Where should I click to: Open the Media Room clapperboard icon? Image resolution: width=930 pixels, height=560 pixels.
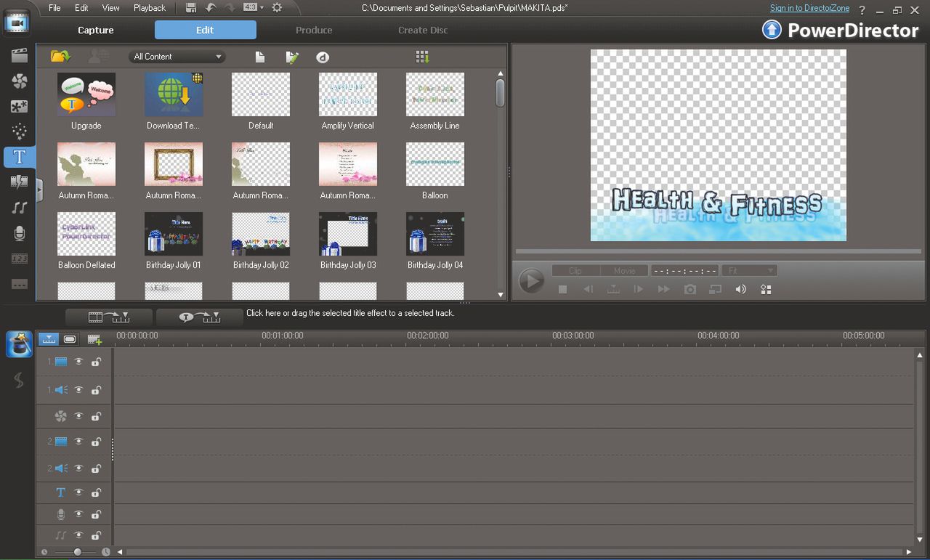20,55
